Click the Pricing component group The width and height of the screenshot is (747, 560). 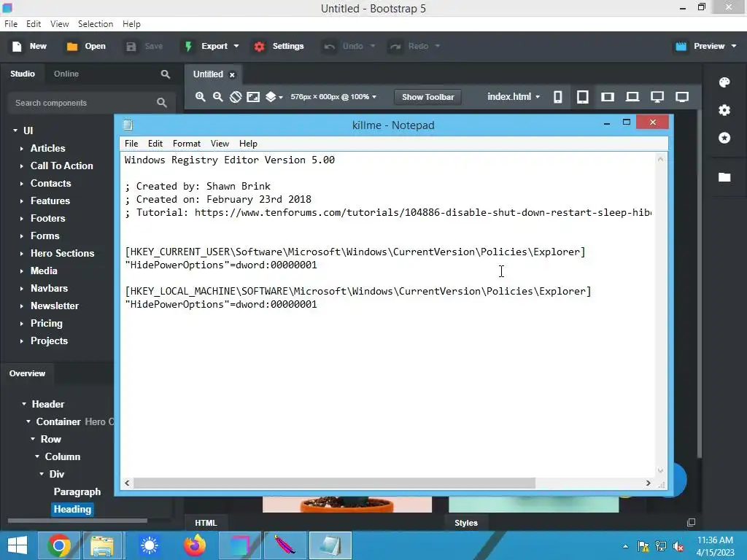(x=46, y=323)
